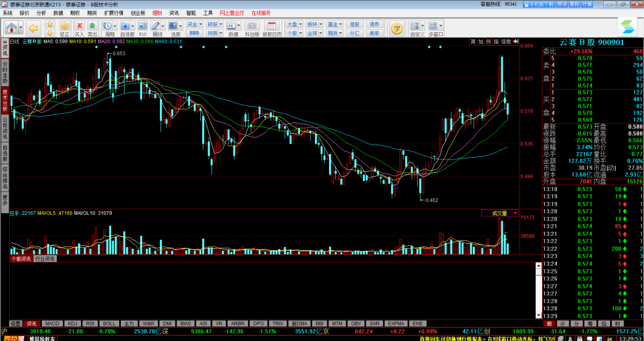Open the 成交量 indicator dropdown
The width and height of the screenshot is (644, 341).
point(500,213)
